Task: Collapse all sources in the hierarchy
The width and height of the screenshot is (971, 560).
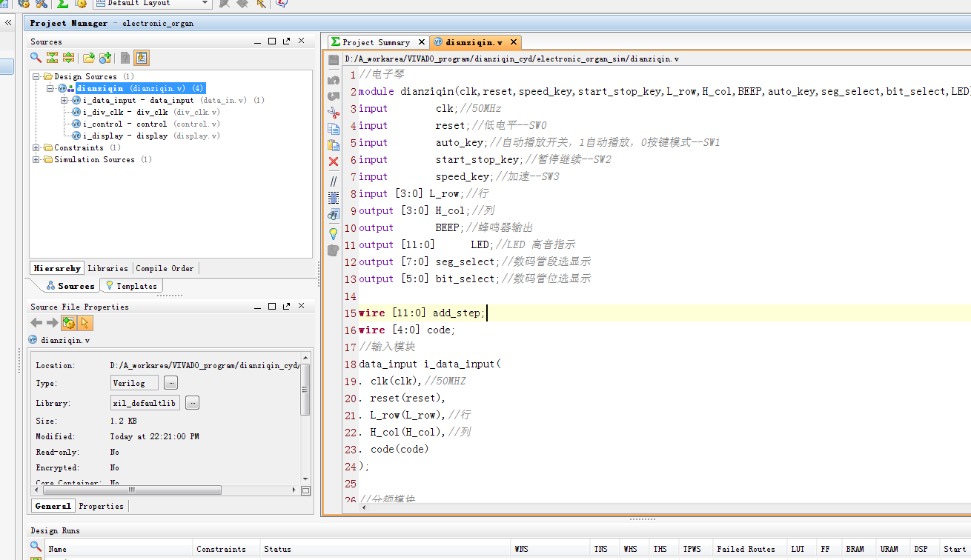Action: click(52, 58)
